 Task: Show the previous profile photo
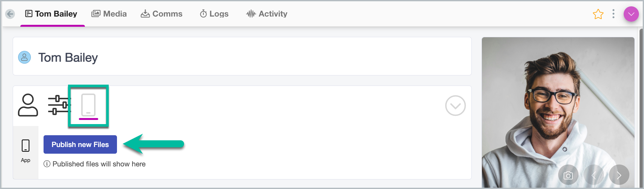[593, 175]
